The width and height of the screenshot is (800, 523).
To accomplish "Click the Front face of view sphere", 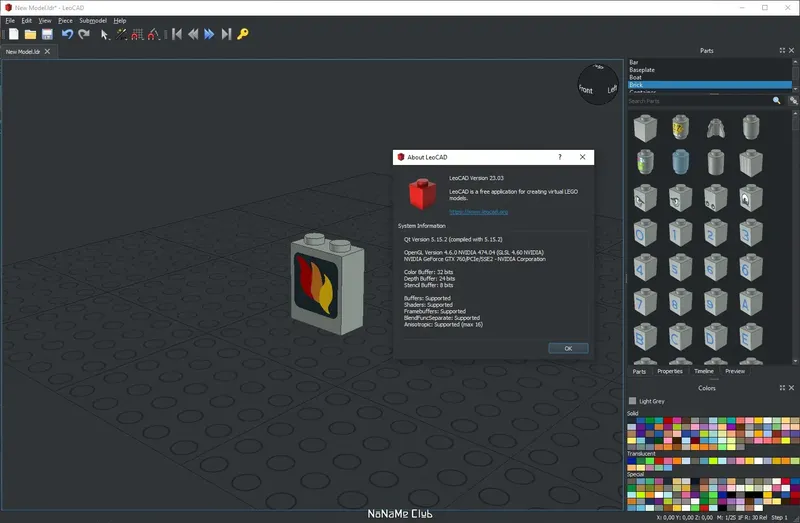I will 586,90.
